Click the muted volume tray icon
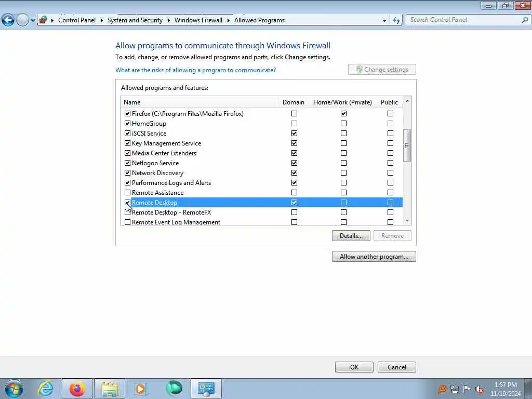 [x=480, y=389]
